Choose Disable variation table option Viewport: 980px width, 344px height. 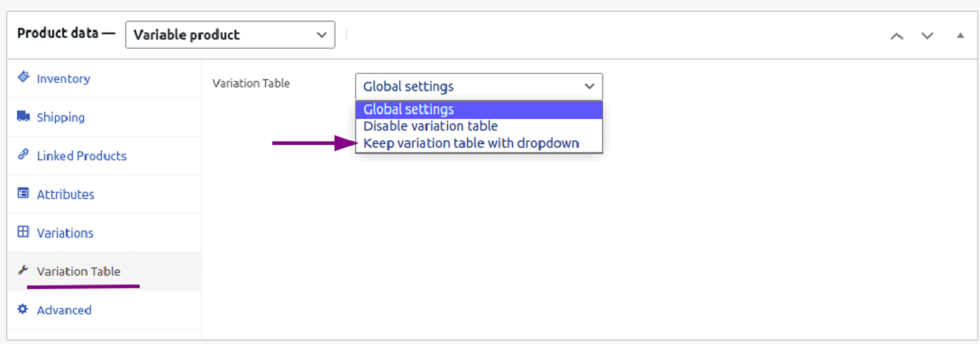tap(479, 126)
